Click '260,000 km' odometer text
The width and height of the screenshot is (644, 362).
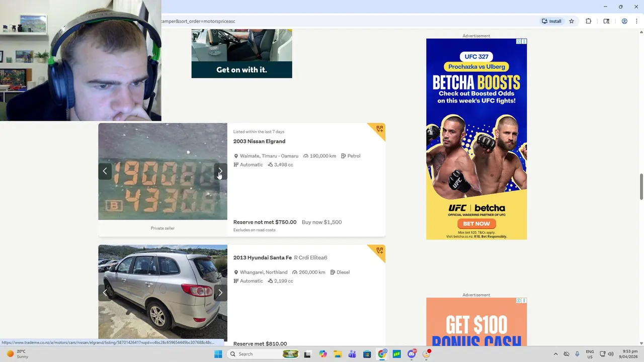click(312, 273)
